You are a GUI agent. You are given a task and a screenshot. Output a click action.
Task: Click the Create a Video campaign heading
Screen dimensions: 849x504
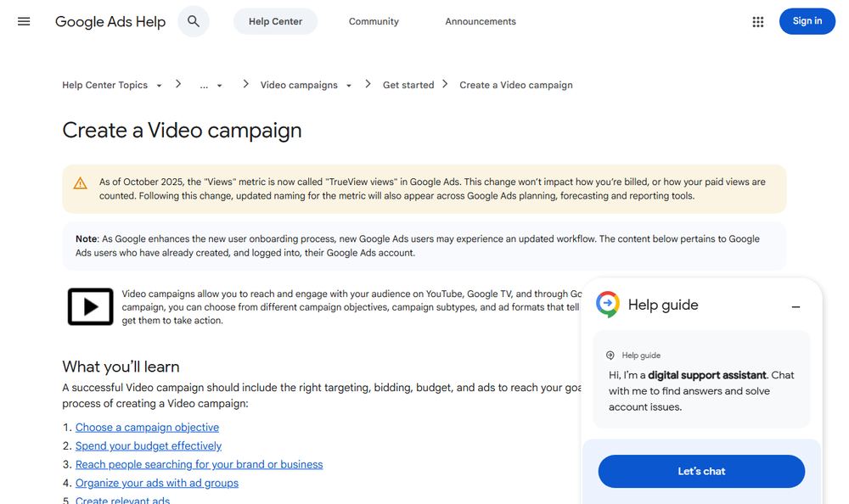click(x=182, y=131)
